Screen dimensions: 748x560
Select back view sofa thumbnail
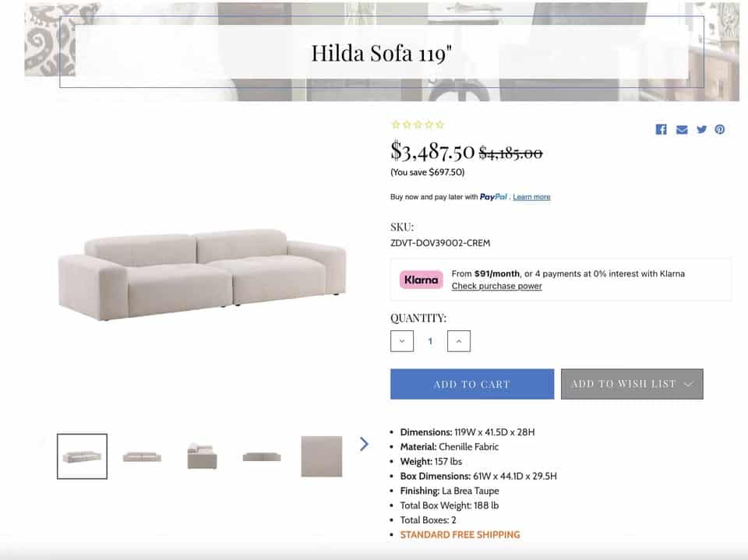(x=262, y=456)
